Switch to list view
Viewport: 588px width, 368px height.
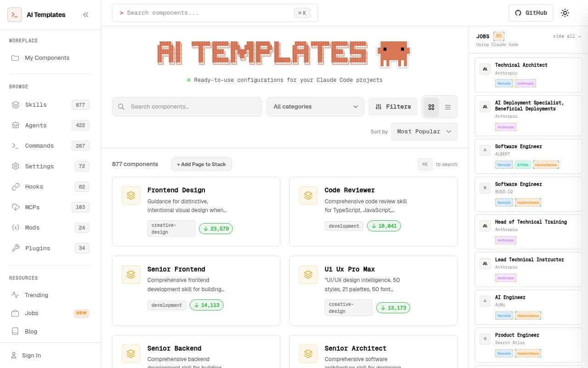click(448, 107)
